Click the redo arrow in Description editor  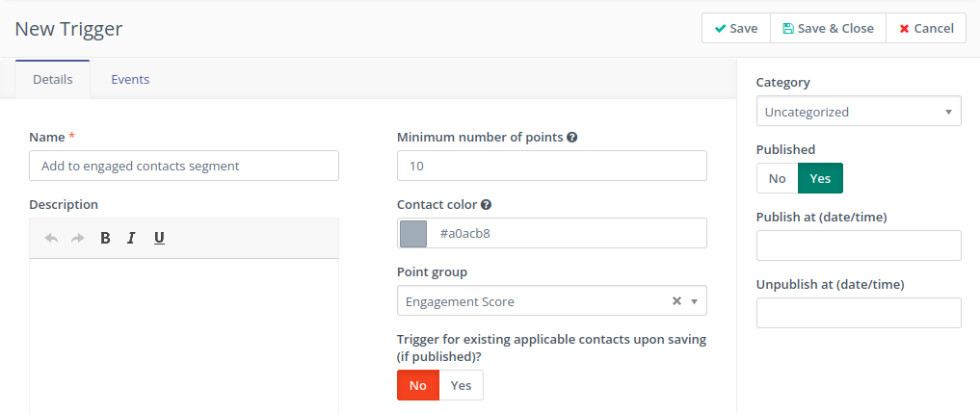(78, 238)
